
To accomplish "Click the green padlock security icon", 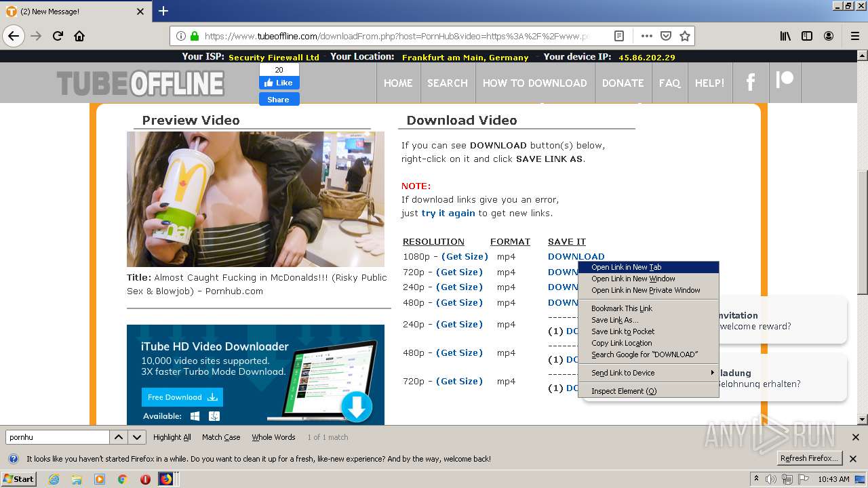I will pyautogui.click(x=195, y=36).
